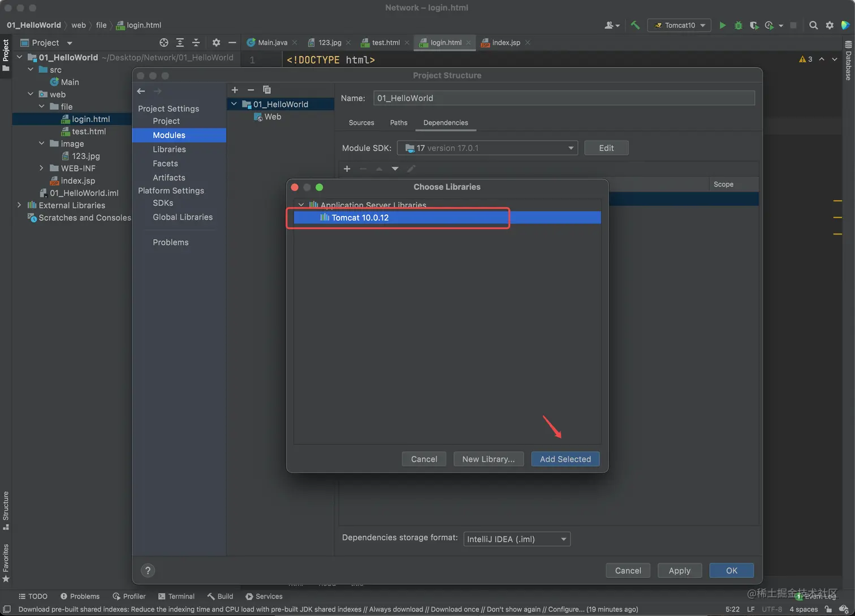The height and width of the screenshot is (616, 855).
Task: Select Web facet under 01_HelloWorld
Action: click(x=267, y=117)
